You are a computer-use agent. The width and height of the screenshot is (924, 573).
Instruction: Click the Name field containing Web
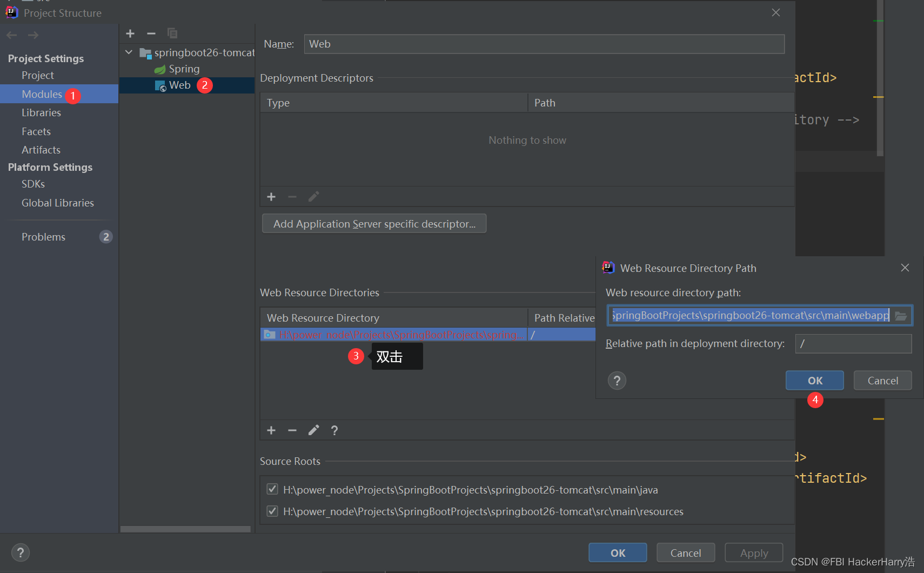544,44
